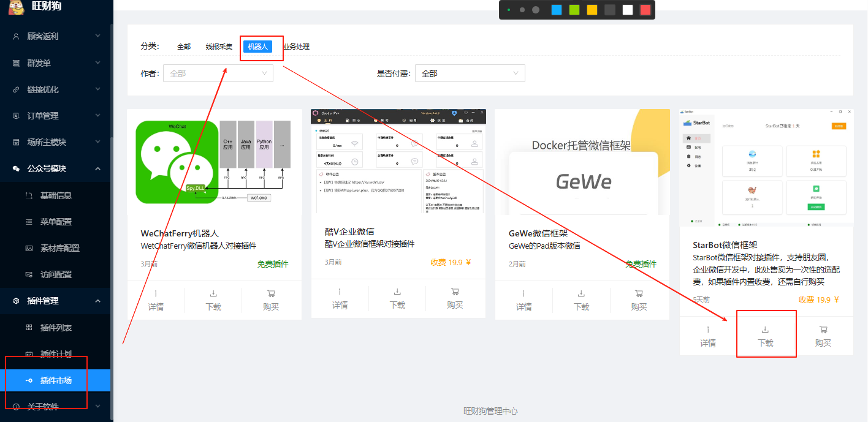Open 插件列表 in the sidebar
This screenshot has width=868, height=422.
click(56, 328)
